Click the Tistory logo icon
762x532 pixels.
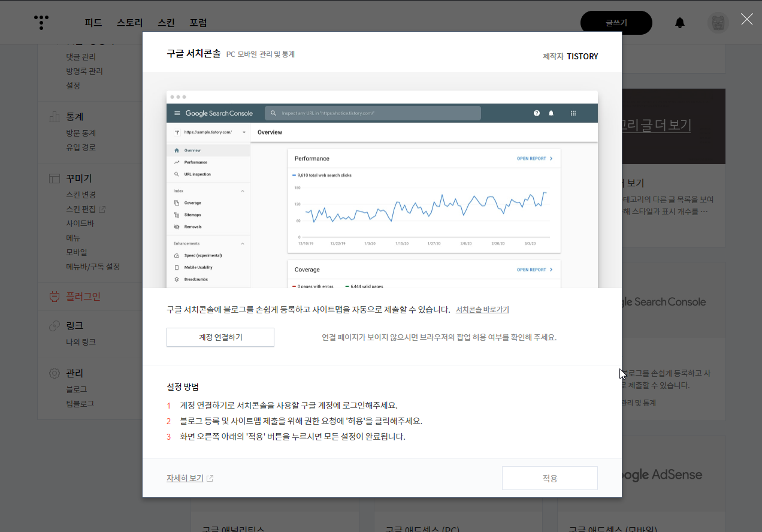point(41,22)
